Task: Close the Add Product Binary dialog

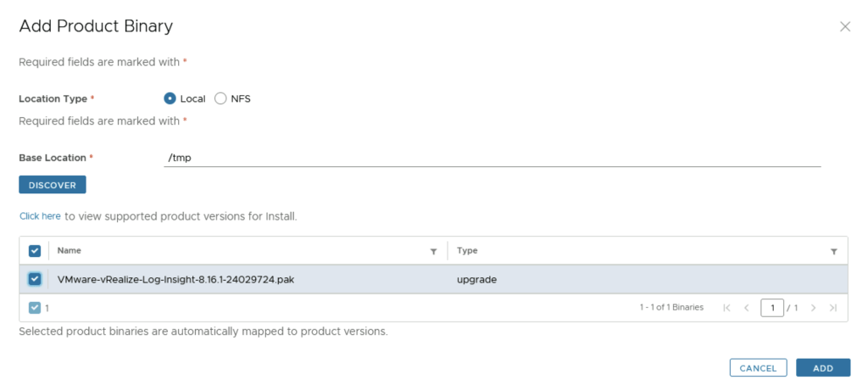Action: coord(844,27)
